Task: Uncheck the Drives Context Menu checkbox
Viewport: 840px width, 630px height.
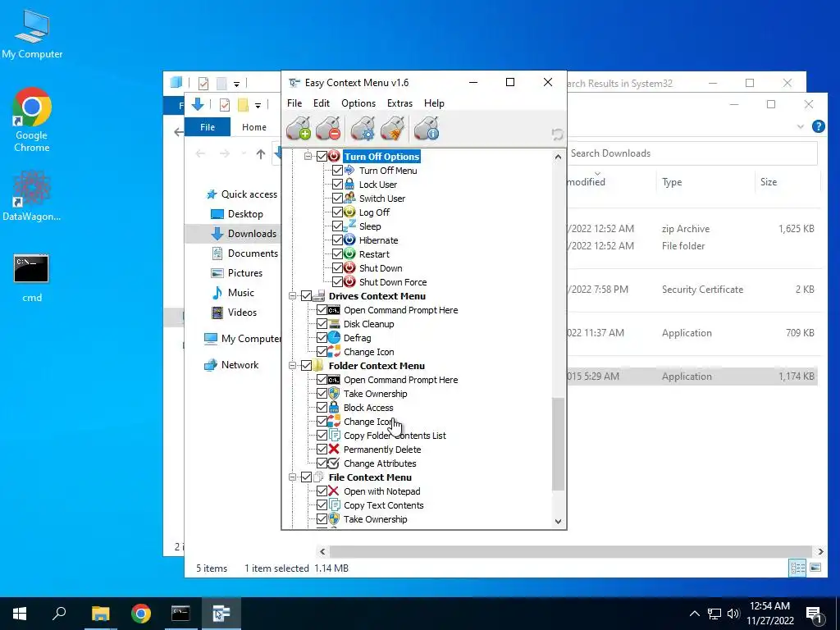Action: point(306,295)
